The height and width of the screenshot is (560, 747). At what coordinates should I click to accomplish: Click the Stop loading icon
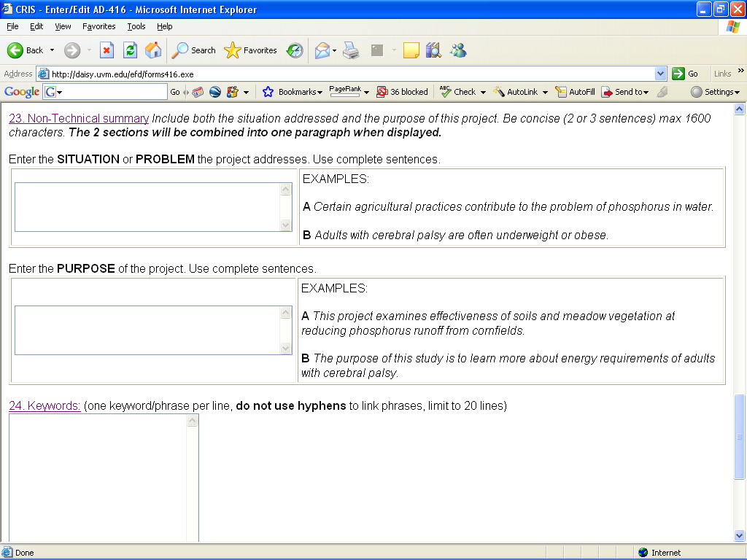[107, 50]
